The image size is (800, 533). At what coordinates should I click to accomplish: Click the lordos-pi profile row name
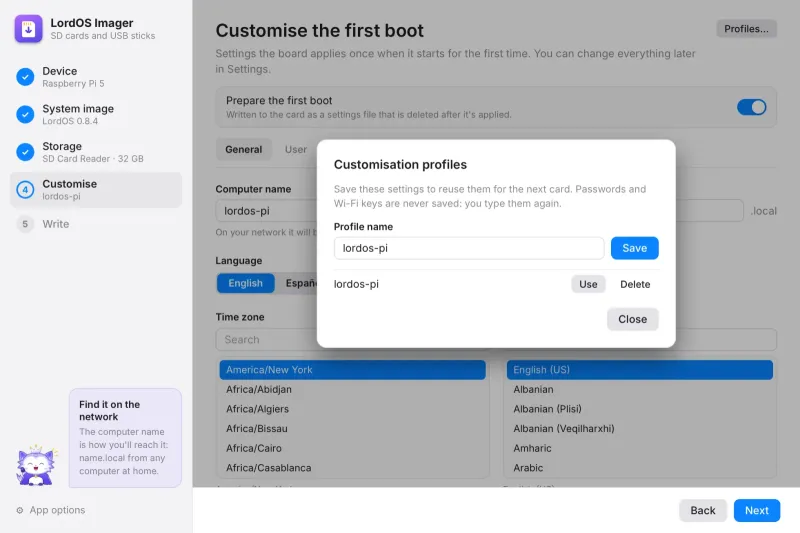tap(356, 284)
